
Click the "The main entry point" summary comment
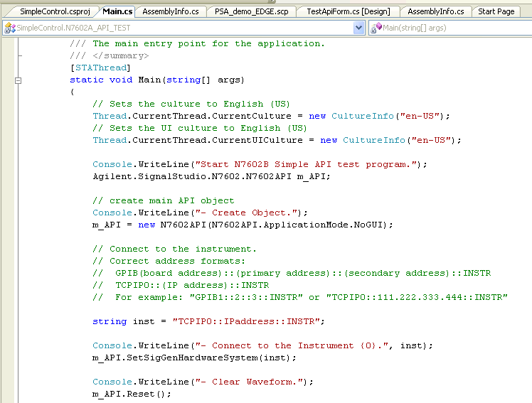pyautogui.click(x=197, y=44)
